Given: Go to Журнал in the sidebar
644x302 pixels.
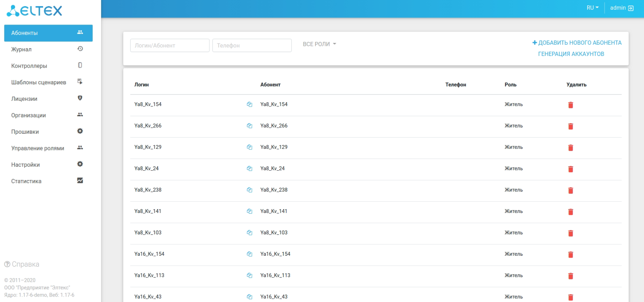Looking at the screenshot, I should (x=48, y=49).
